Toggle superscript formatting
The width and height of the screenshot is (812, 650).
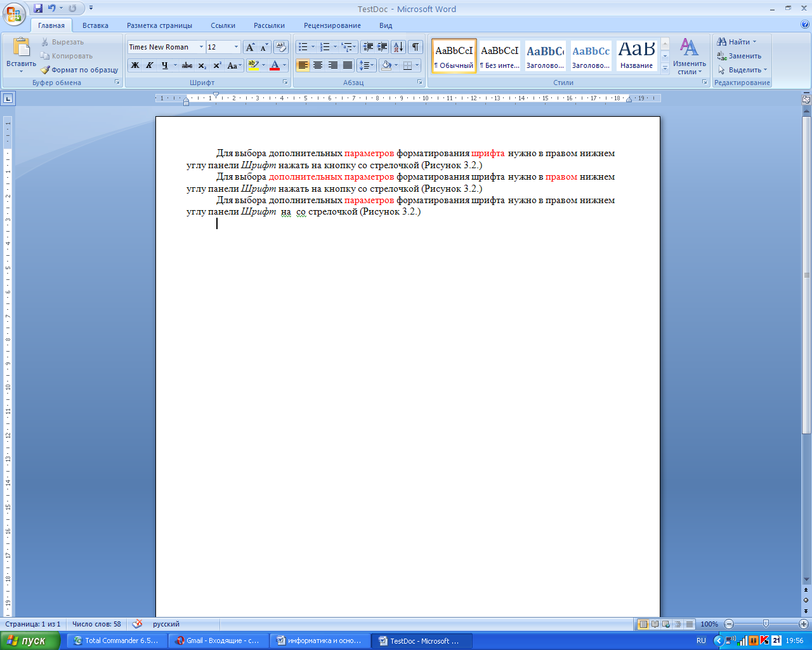(217, 65)
